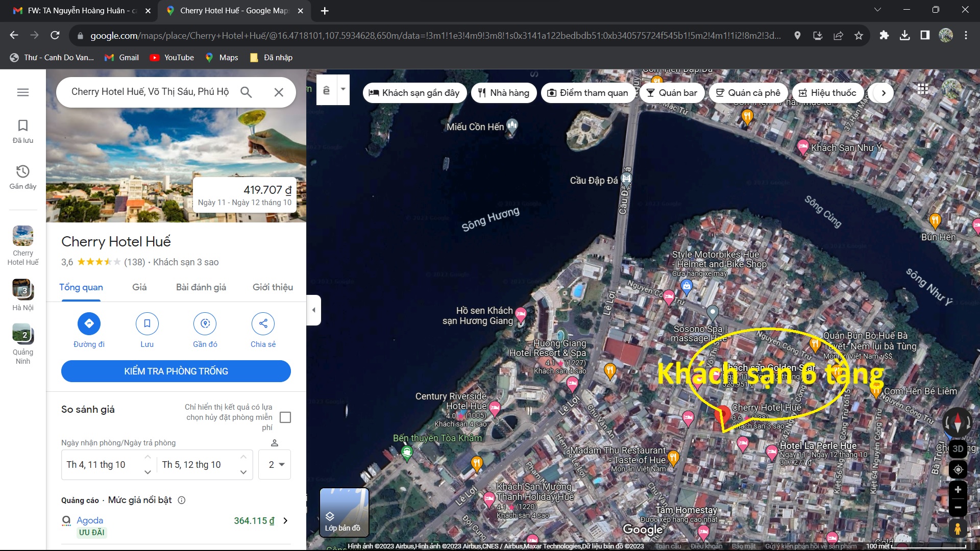This screenshot has height=551, width=980.
Task: Open the Gmail bookmark
Action: coord(121,58)
